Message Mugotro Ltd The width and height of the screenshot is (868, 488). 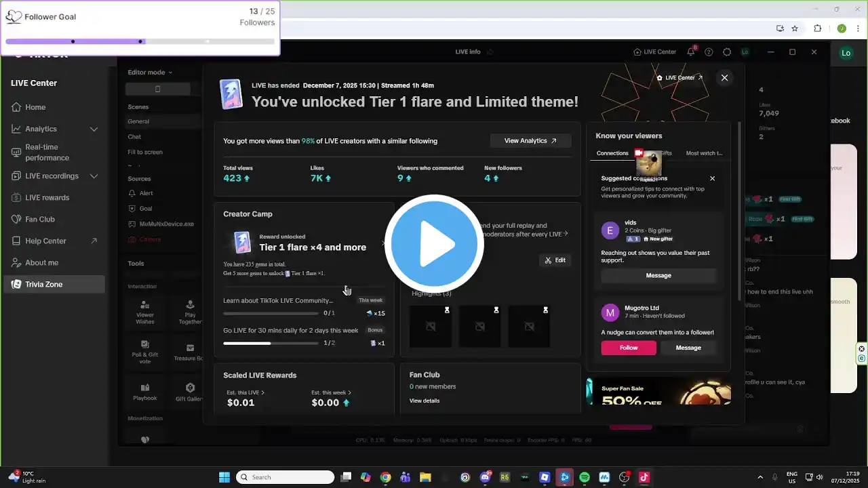tap(688, 348)
